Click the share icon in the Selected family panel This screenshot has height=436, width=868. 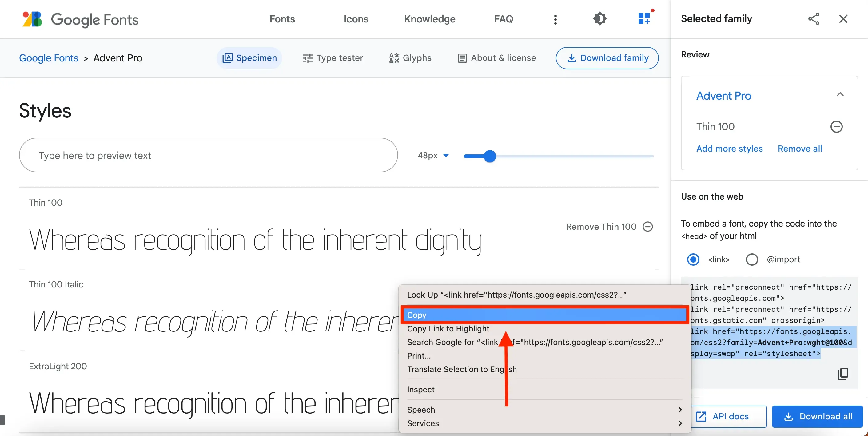pyautogui.click(x=814, y=19)
